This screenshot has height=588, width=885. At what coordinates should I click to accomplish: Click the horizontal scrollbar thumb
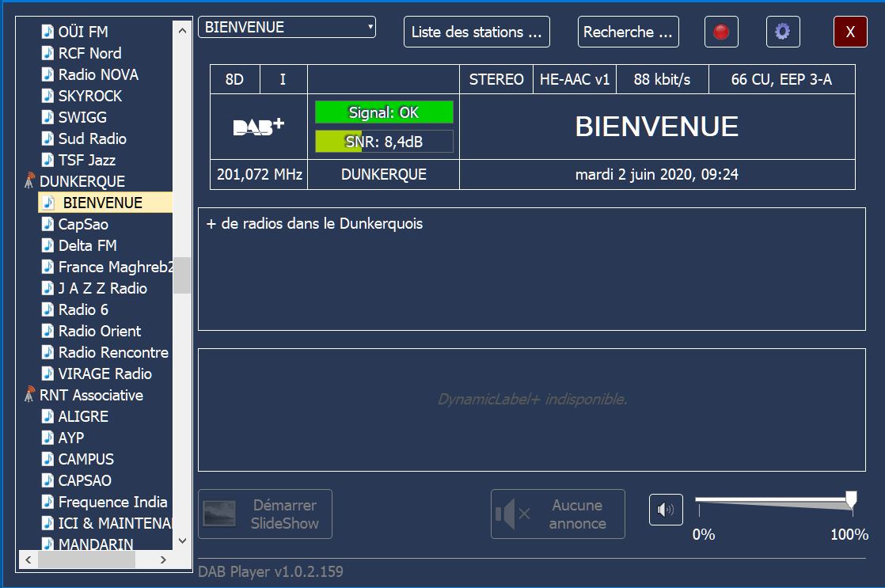point(86,560)
